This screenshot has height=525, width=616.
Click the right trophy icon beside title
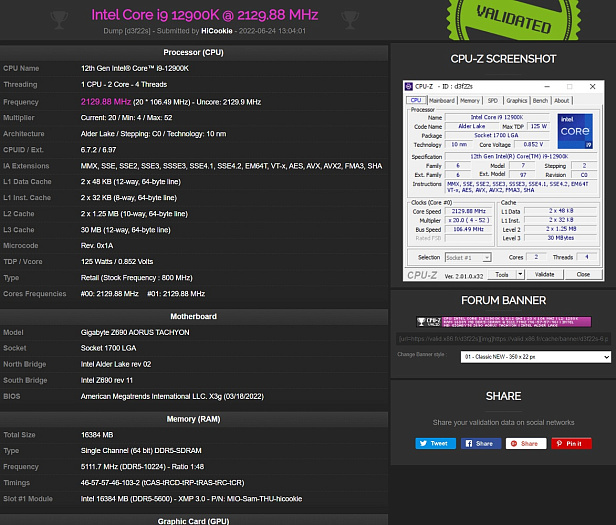pos(350,19)
